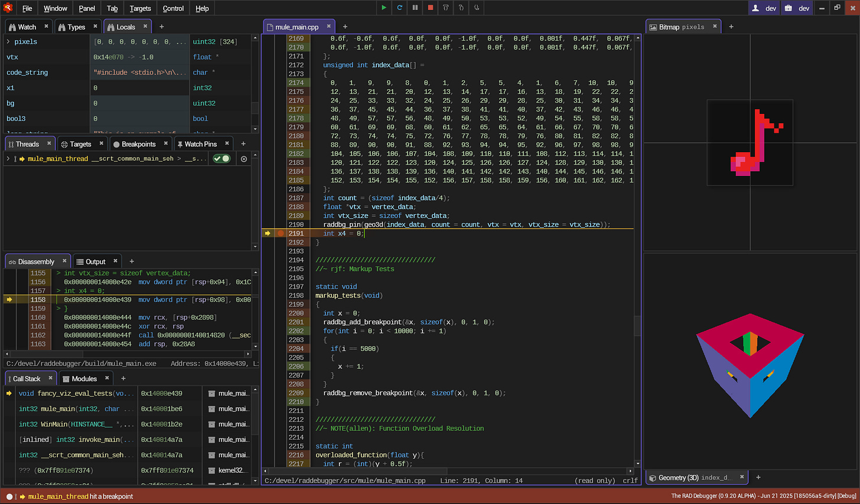The height and width of the screenshot is (504, 860).
Task: Toggle the mule_main_thread freeze switch
Action: click(222, 159)
